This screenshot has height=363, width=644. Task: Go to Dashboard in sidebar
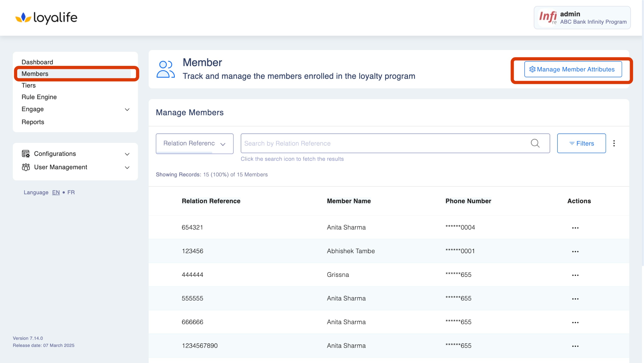pyautogui.click(x=37, y=62)
